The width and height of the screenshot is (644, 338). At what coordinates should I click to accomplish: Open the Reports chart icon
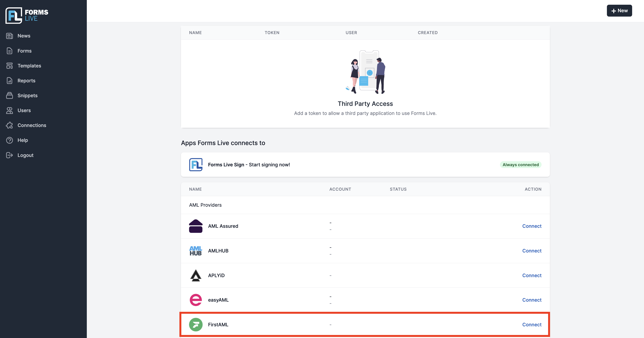[9, 81]
